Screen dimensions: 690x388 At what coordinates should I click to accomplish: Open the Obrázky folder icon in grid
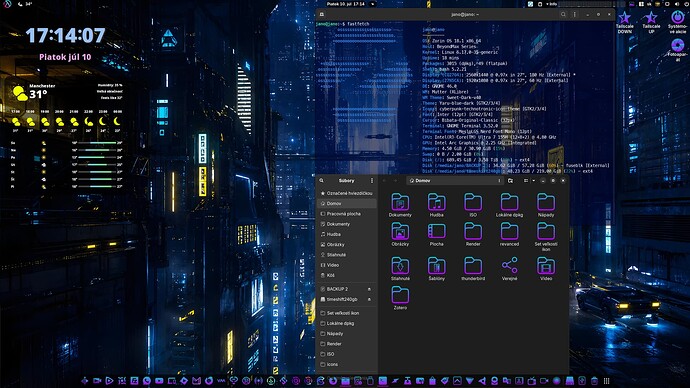(400, 231)
